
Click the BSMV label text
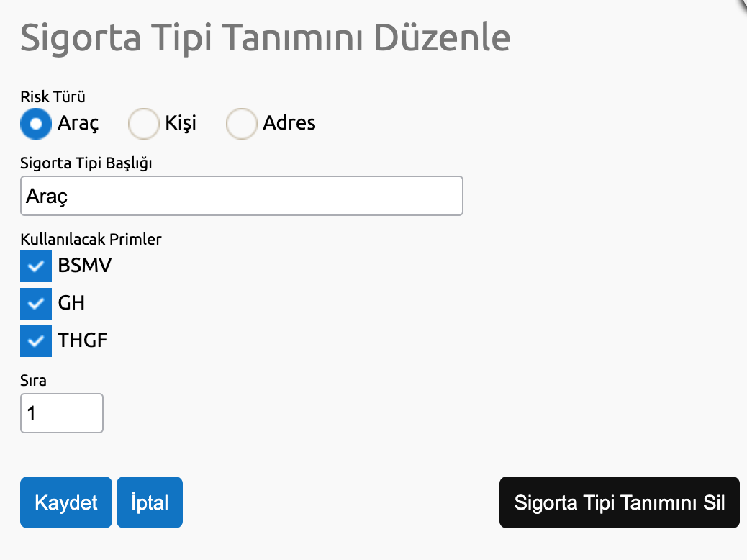85,266
